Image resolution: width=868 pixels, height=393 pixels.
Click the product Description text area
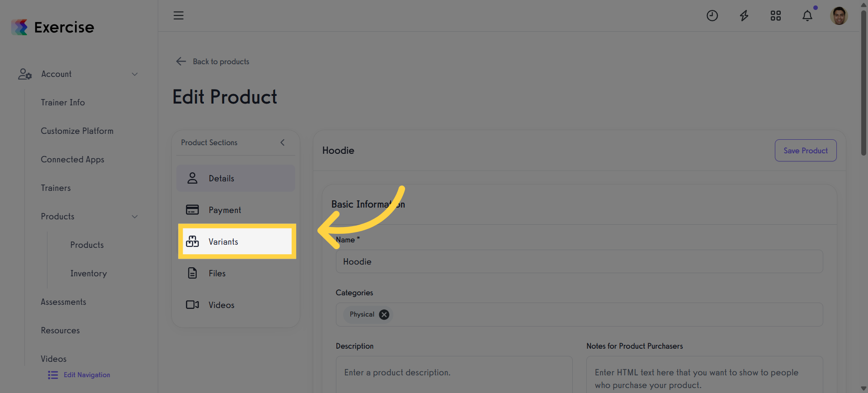point(454,374)
